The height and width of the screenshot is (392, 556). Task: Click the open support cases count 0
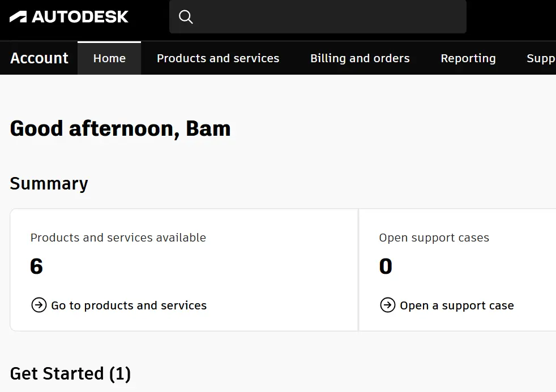point(386,266)
